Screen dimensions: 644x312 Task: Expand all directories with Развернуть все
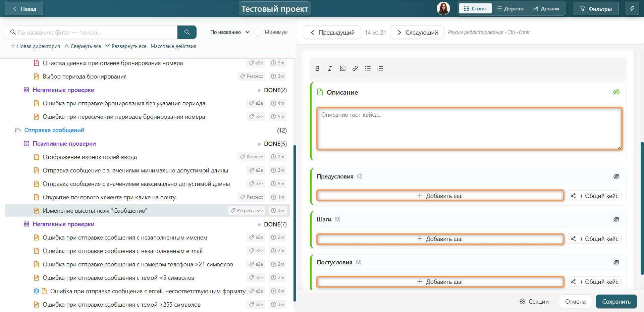[x=126, y=46]
